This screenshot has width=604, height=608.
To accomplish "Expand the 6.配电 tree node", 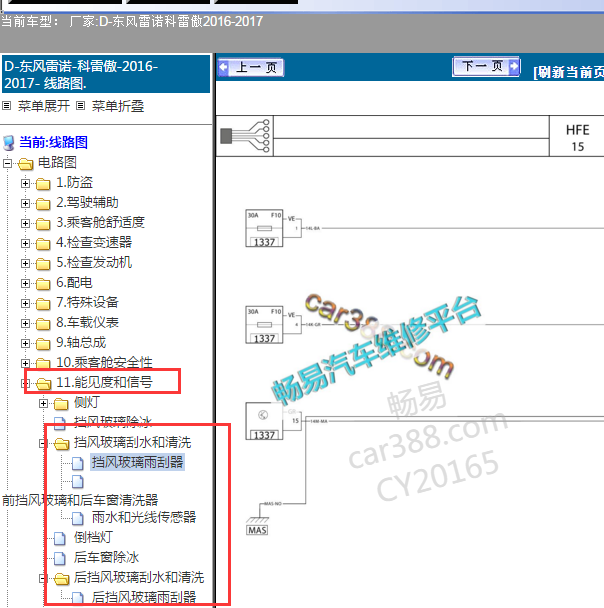I will coord(25,283).
